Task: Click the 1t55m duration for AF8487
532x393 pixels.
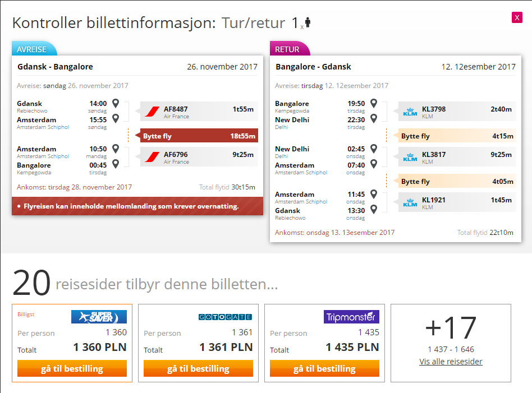Action: pyautogui.click(x=243, y=109)
